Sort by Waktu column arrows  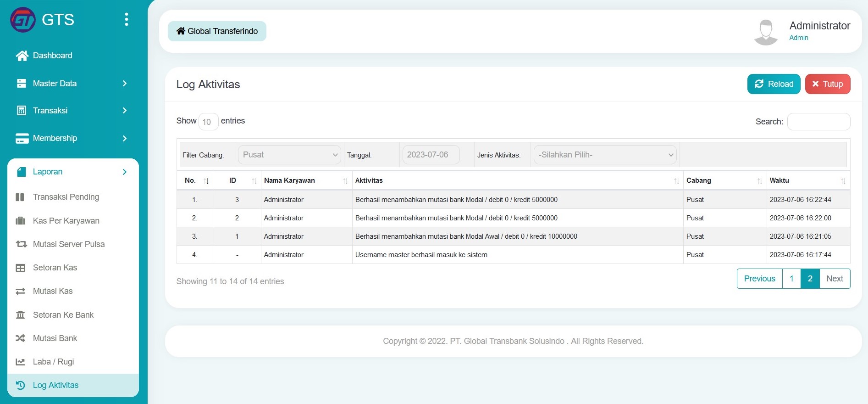coord(843,181)
